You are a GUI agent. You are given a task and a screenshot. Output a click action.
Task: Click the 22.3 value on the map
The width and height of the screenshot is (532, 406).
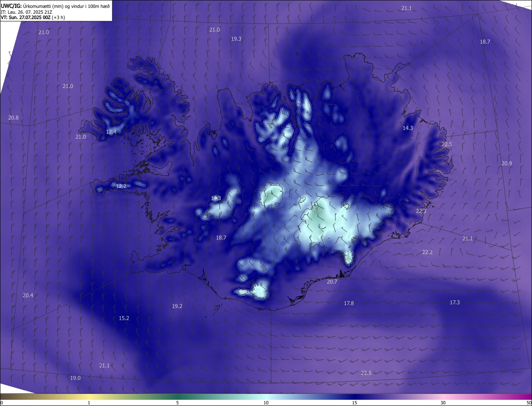coord(421,211)
